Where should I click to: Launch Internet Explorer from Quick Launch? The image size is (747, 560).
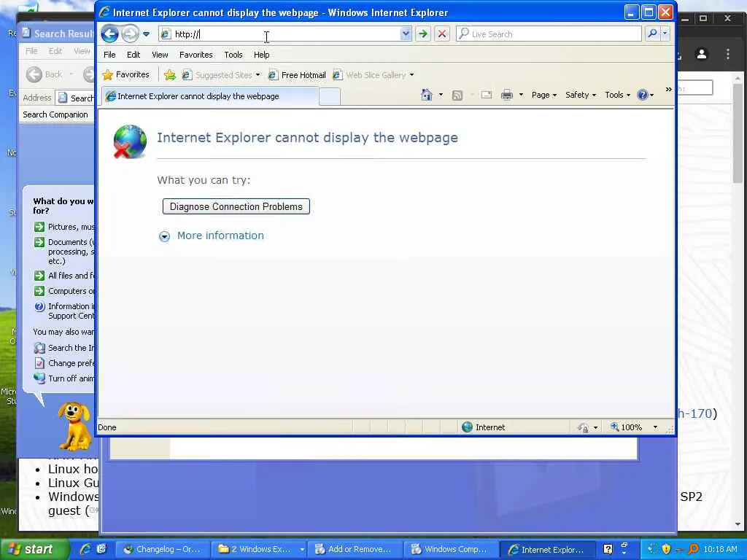[x=85, y=549]
